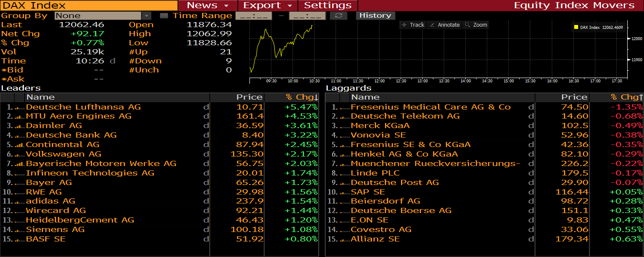Open Deutsche Post AG in Laggards
This screenshot has height=257, width=644.
pos(395,182)
